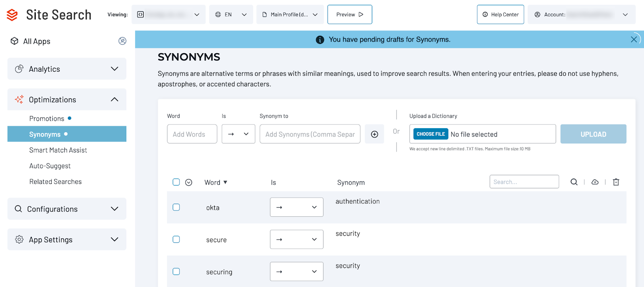Image resolution: width=644 pixels, height=287 pixels.
Task: Expand the Configurations section
Action: tap(67, 209)
